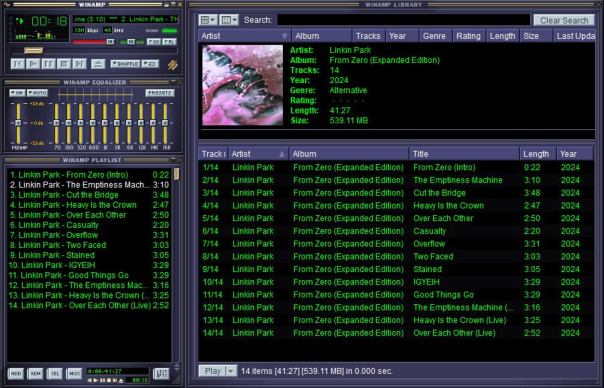This screenshot has height=388, width=604.
Task: Click the Clear Search button
Action: click(564, 20)
